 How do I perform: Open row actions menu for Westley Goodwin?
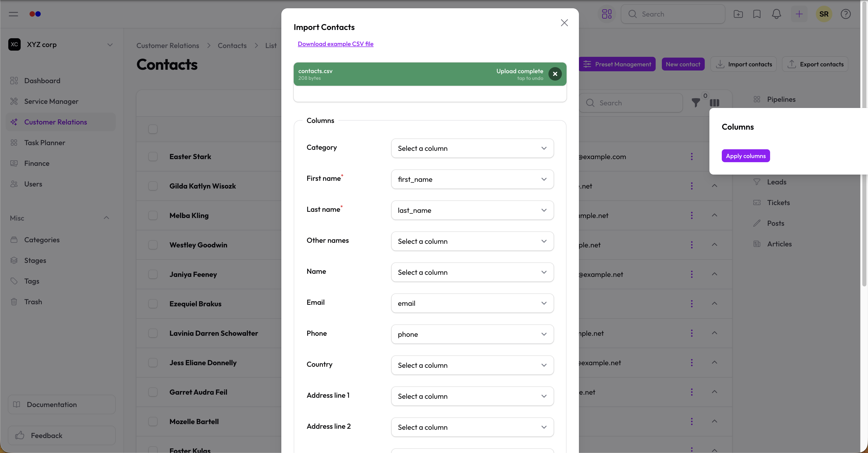(x=692, y=245)
